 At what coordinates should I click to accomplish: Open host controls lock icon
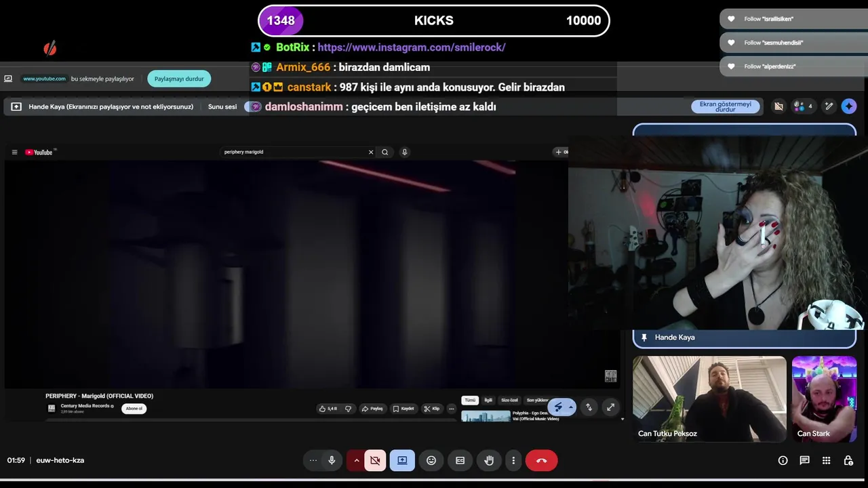click(848, 460)
